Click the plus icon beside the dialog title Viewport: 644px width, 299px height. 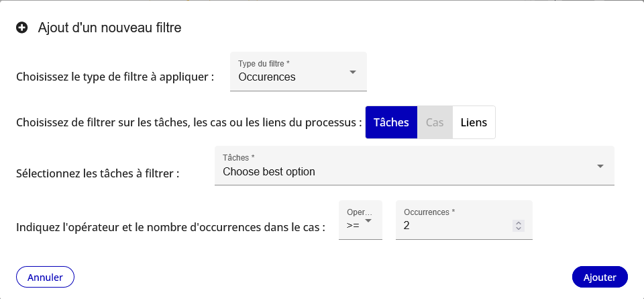point(22,28)
